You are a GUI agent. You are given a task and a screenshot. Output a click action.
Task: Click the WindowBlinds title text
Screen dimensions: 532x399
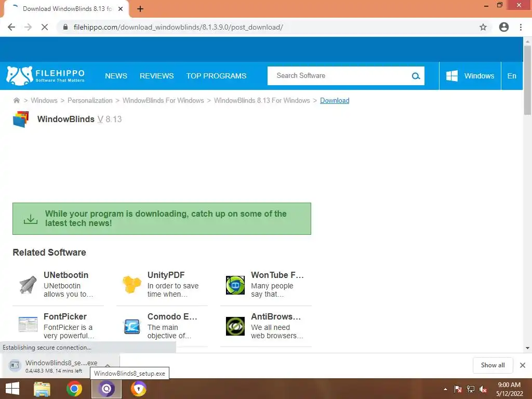(66, 119)
